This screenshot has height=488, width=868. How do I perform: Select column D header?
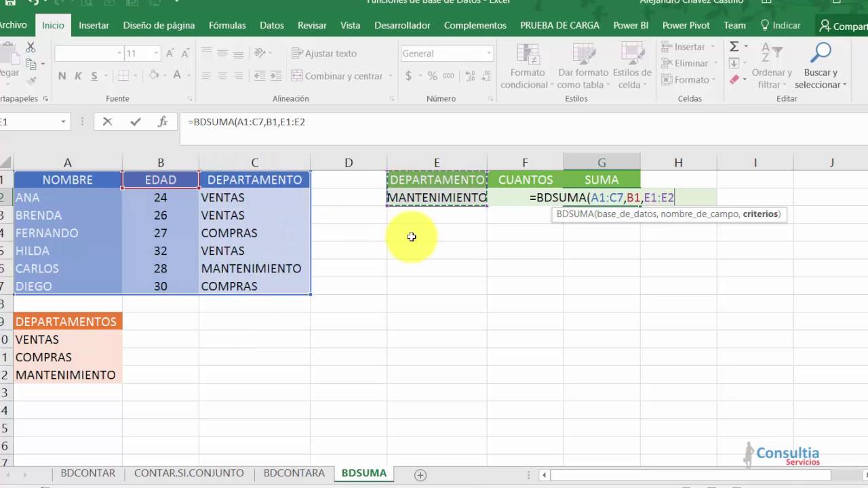(349, 163)
